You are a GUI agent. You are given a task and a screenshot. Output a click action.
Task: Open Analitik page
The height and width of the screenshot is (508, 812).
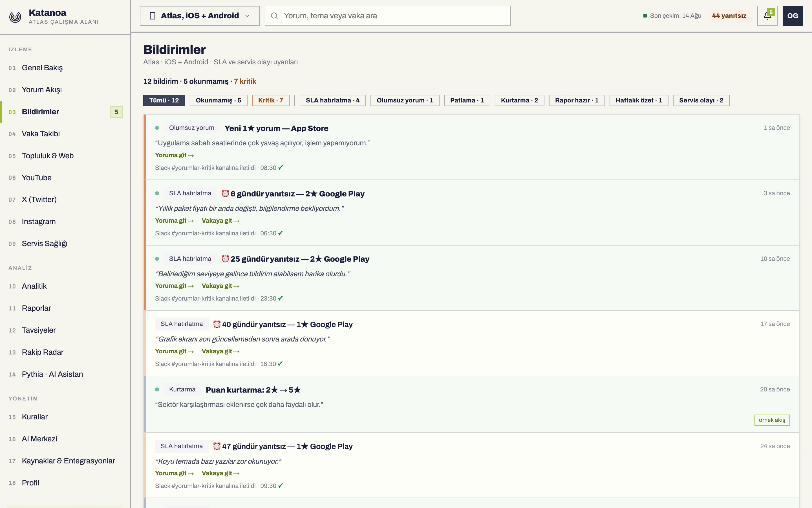[65, 286]
